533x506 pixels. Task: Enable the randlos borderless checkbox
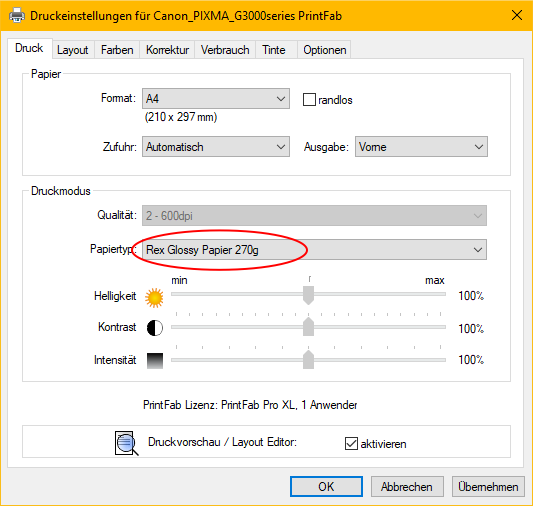pos(309,100)
